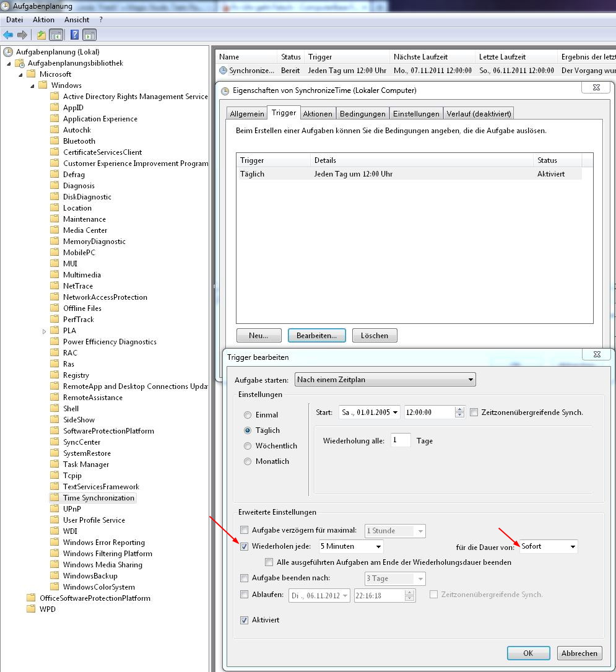Click the start time spinner arrows
This screenshot has height=672, width=616.
click(x=459, y=412)
